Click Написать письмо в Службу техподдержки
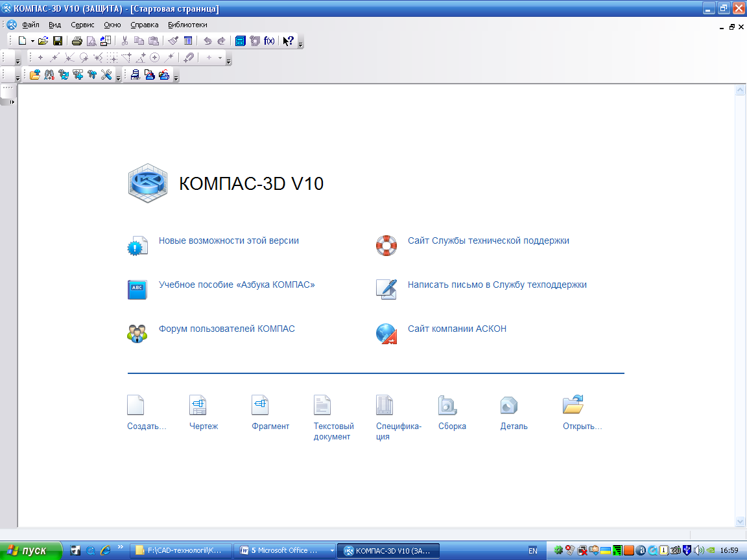This screenshot has width=747, height=560. [x=497, y=285]
